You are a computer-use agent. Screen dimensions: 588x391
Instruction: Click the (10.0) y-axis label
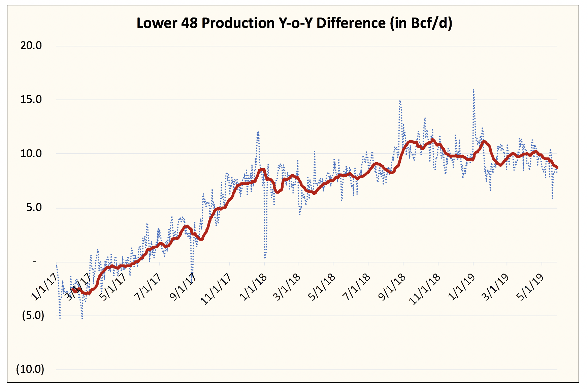[x=30, y=369]
